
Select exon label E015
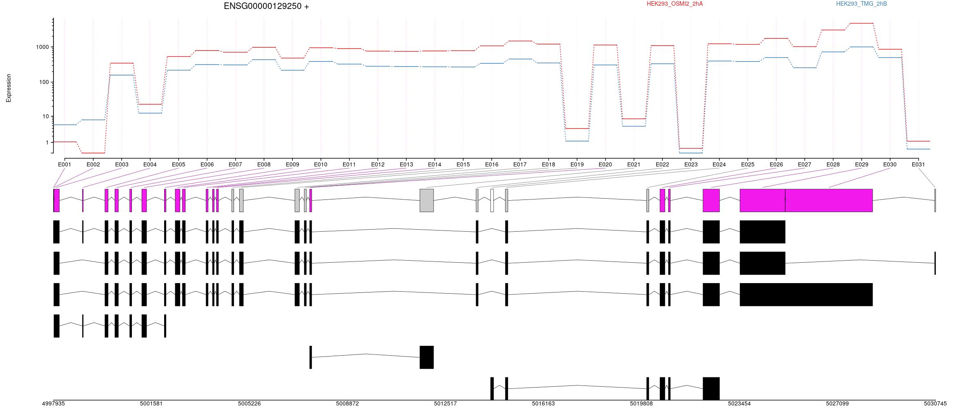(x=463, y=165)
